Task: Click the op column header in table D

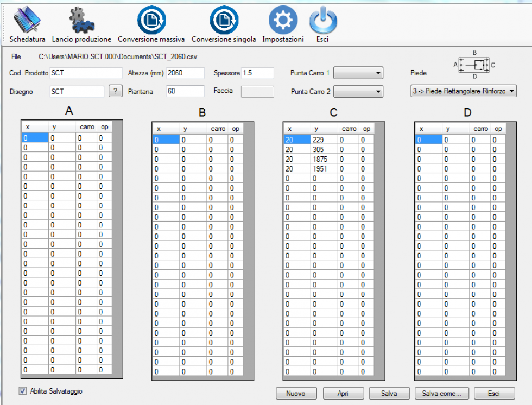Action: tap(498, 129)
